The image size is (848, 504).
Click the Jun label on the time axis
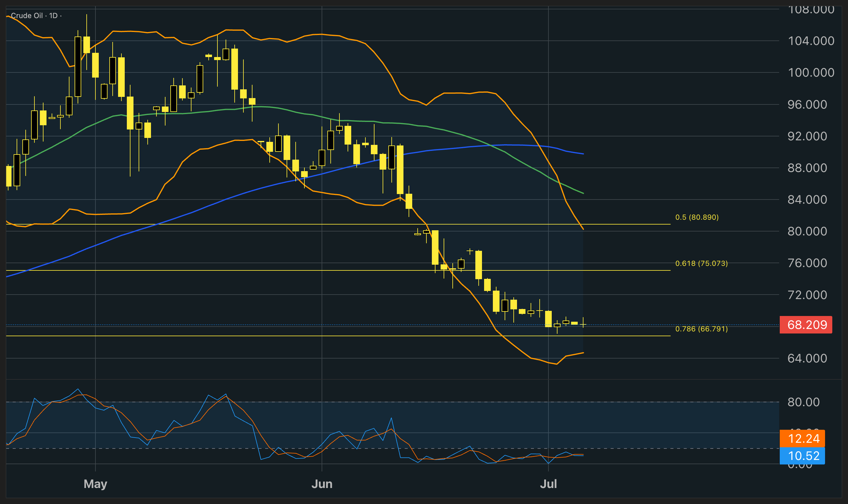coord(322,483)
